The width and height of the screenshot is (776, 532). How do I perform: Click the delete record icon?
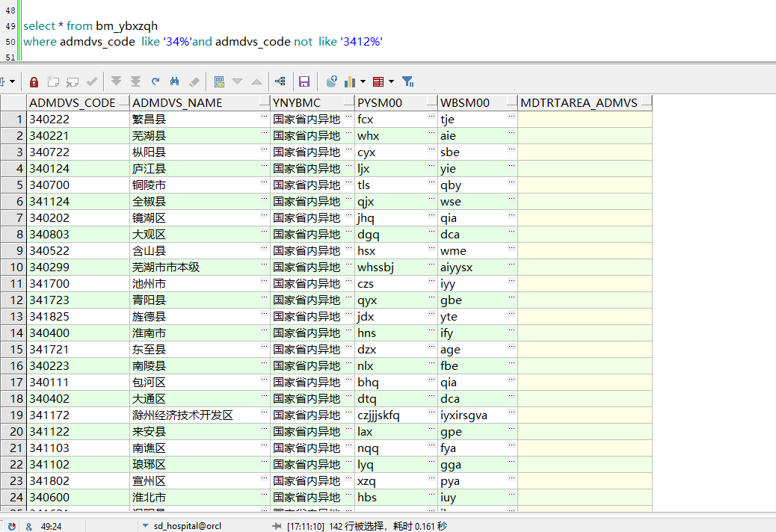pyautogui.click(x=73, y=81)
